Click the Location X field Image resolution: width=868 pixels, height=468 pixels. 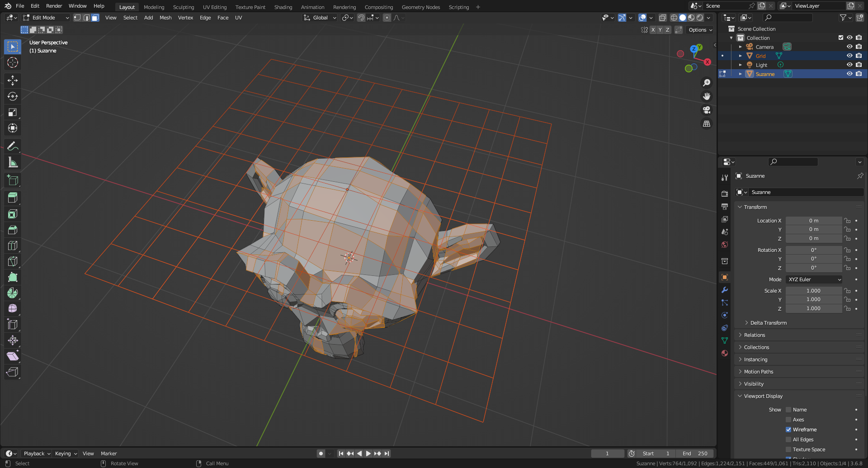pos(814,221)
